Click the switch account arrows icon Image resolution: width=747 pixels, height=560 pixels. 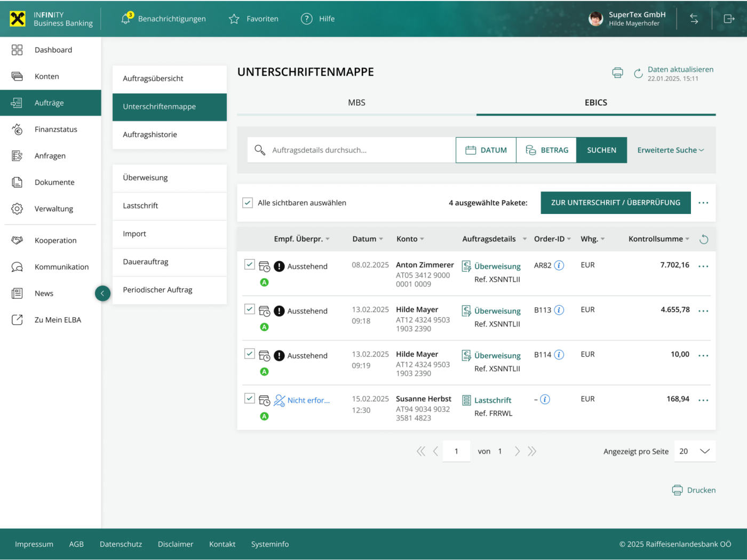coord(694,19)
